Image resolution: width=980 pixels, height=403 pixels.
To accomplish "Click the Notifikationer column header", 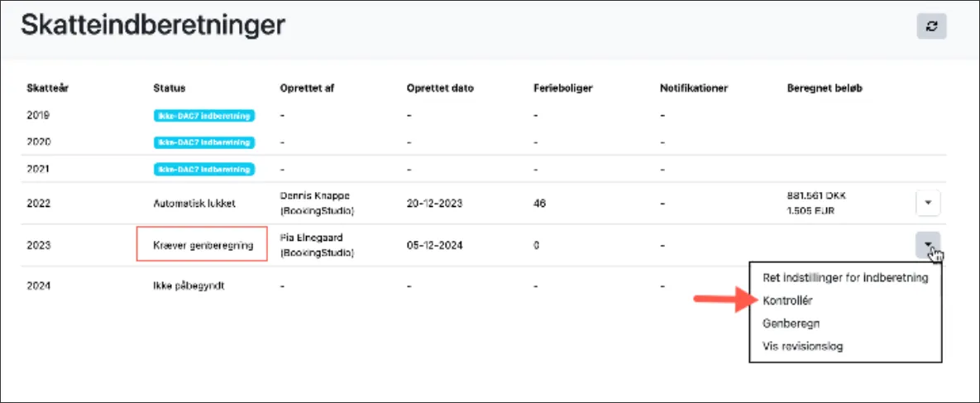I will 693,89.
